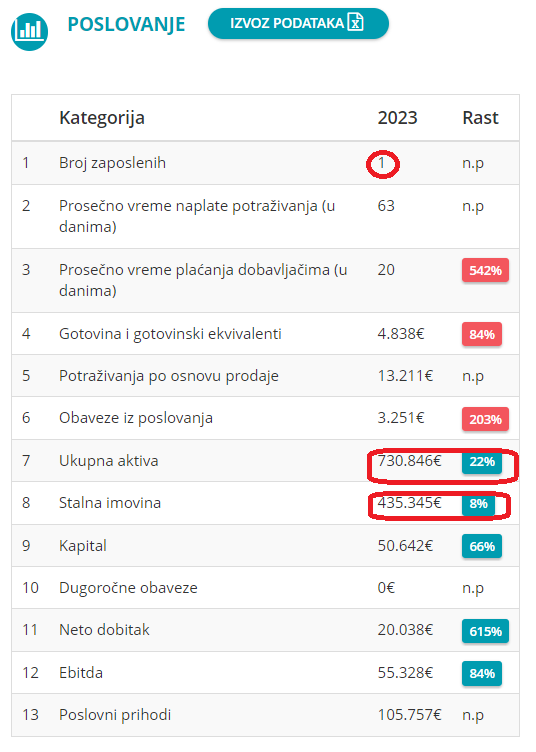The width and height of the screenshot is (536, 752).
Task: Click the 2023 column header
Action: pyautogui.click(x=397, y=118)
